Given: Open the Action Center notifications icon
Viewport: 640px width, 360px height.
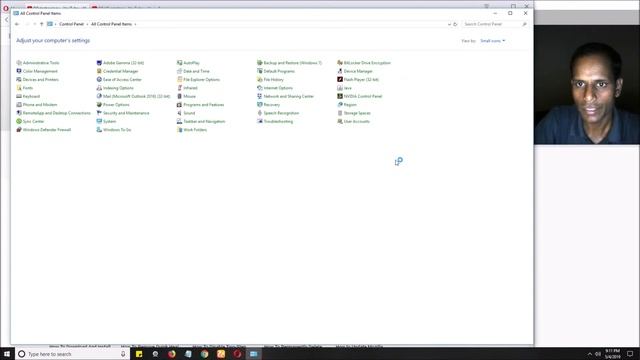Looking at the screenshot, I should point(630,354).
